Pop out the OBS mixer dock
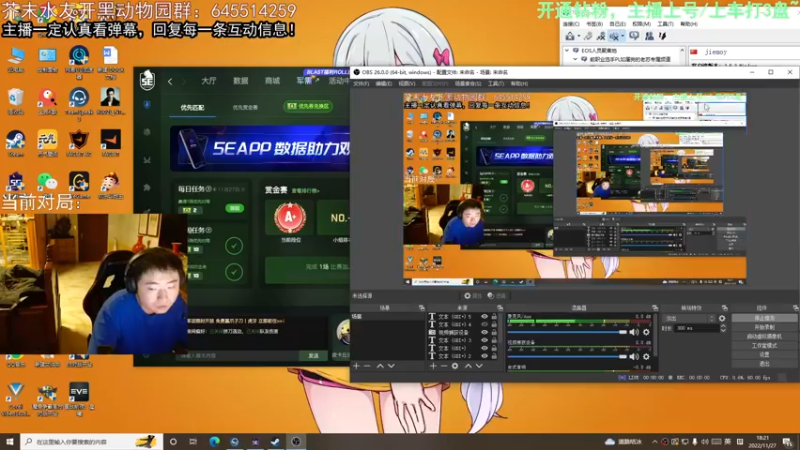Image resolution: width=800 pixels, height=450 pixels. pos(655,308)
